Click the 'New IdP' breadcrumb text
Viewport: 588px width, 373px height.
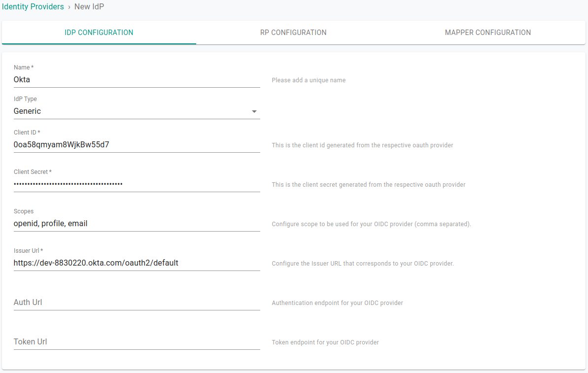tap(89, 7)
